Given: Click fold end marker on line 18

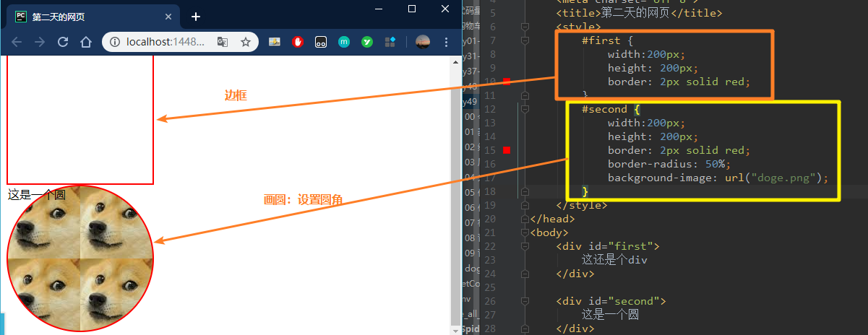Looking at the screenshot, I should click(x=525, y=191).
